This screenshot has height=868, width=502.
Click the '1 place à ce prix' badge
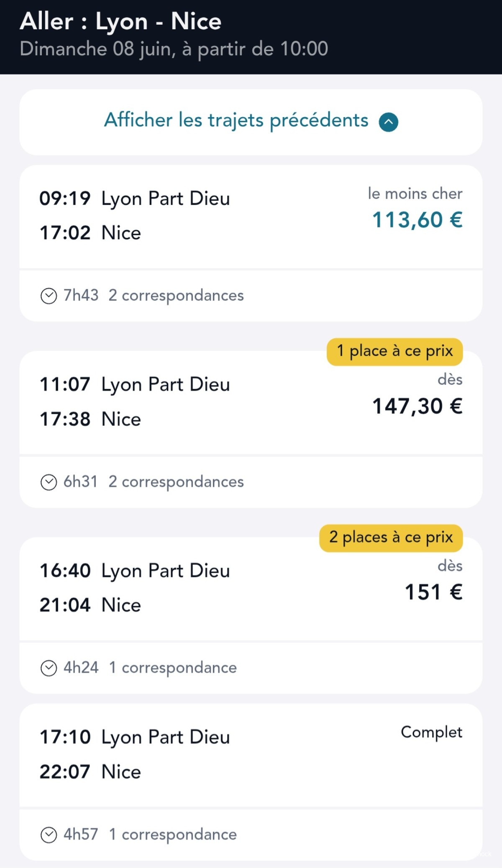pyautogui.click(x=394, y=351)
